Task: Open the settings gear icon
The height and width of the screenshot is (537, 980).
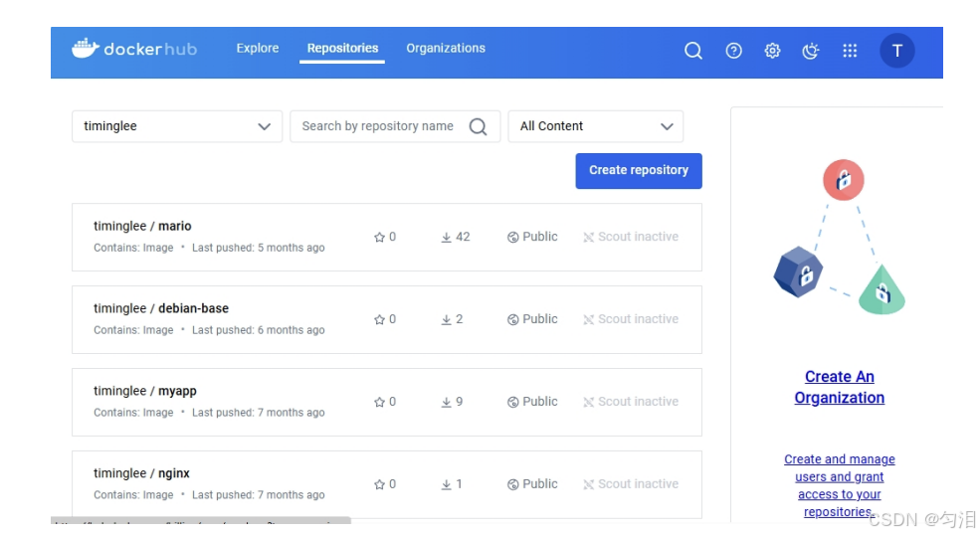Action: (772, 51)
